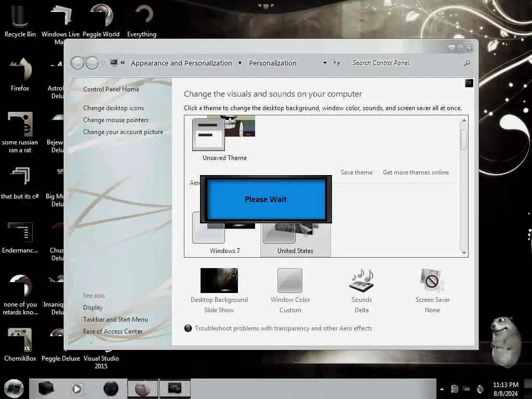Open recent pages dropdown arrow
This screenshot has width=532, height=399.
102,63
